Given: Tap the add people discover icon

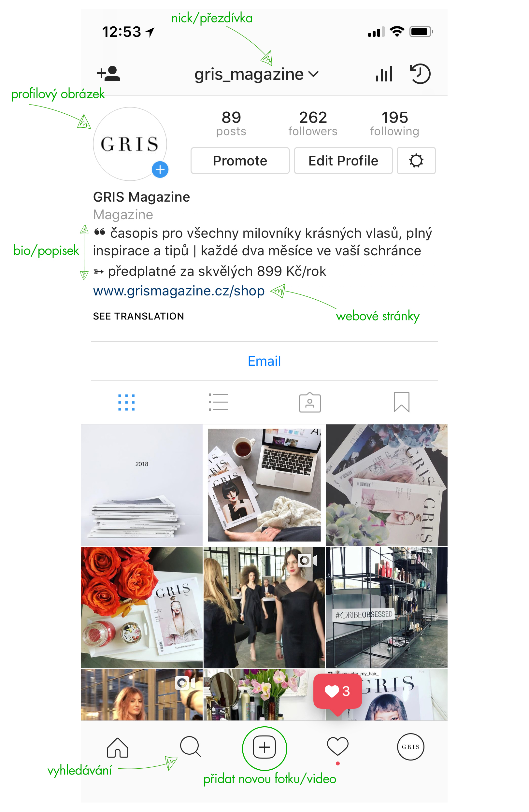Looking at the screenshot, I should pos(108,73).
